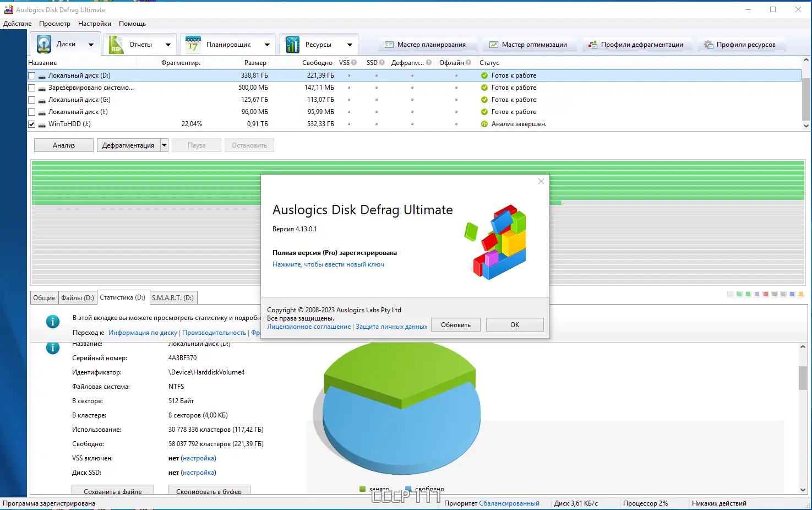Click the Мастер планирования icon
812x510 pixels.
pos(389,45)
